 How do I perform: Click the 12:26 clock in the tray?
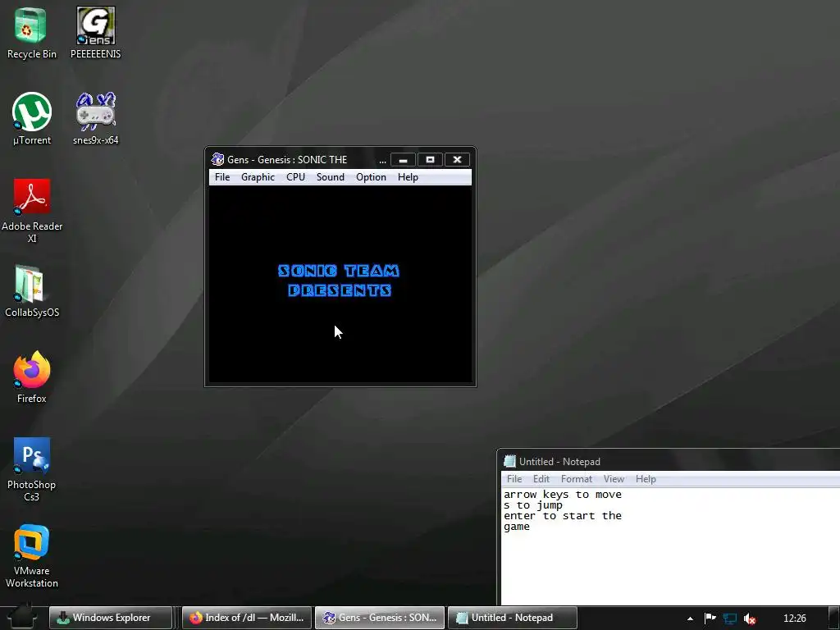794,619
